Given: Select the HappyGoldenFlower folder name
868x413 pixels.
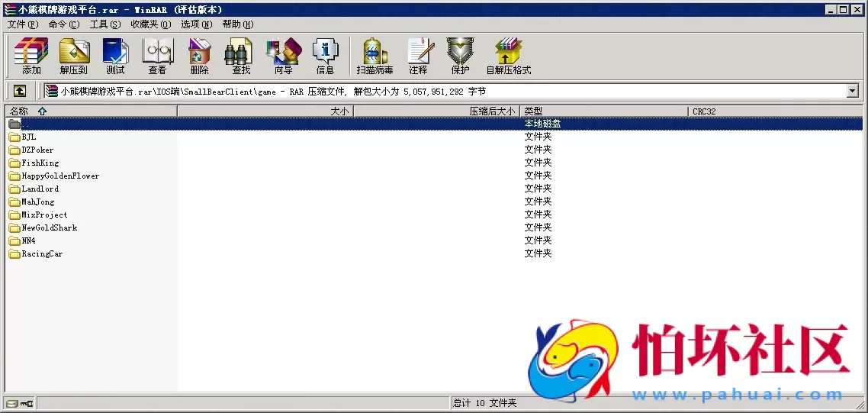Looking at the screenshot, I should (x=60, y=176).
